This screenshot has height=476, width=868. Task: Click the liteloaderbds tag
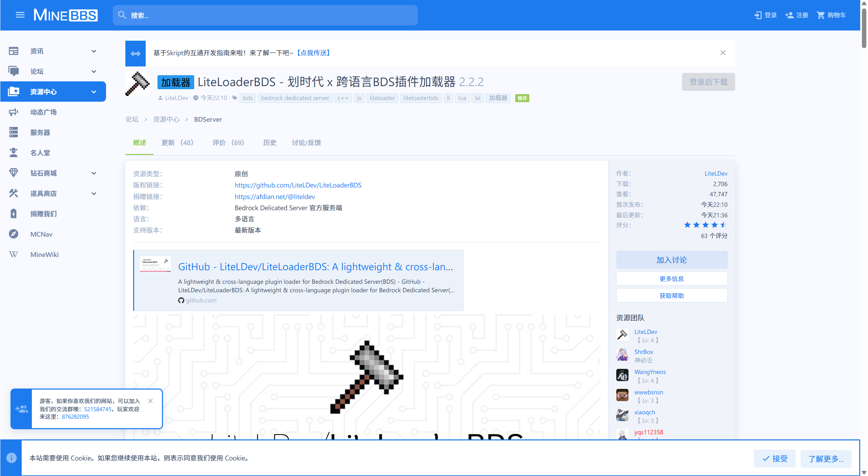(x=421, y=98)
